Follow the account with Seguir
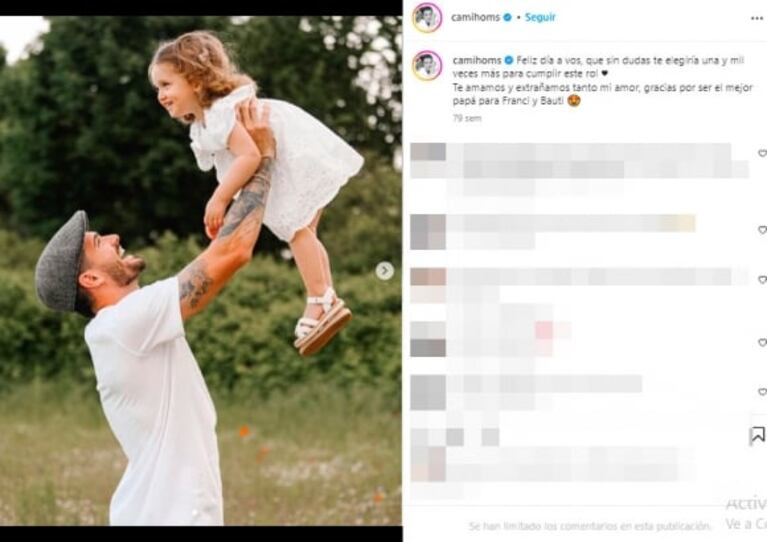Screen dimensions: 767x542 click(x=540, y=17)
